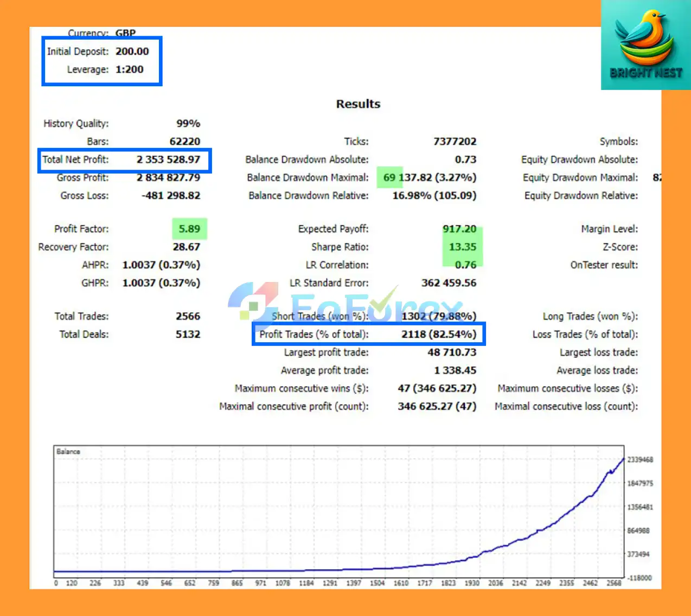The image size is (691, 616).
Task: Click the Total Trades 2566 value
Action: coord(188,316)
